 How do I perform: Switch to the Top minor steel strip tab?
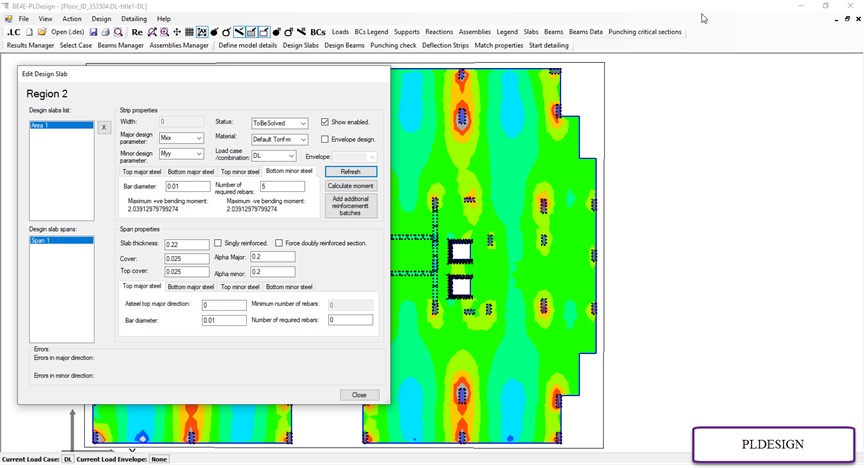pyautogui.click(x=240, y=172)
